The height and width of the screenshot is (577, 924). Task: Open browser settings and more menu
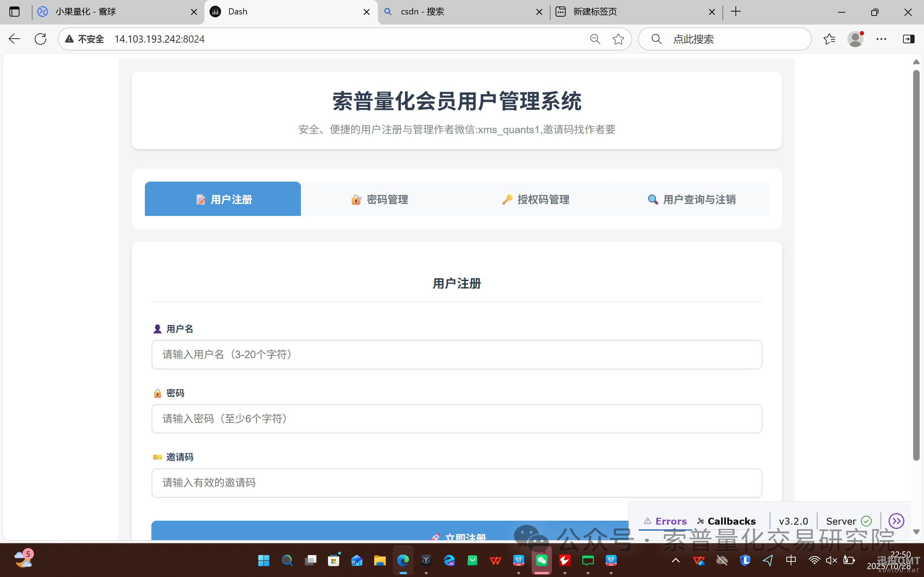tap(881, 39)
